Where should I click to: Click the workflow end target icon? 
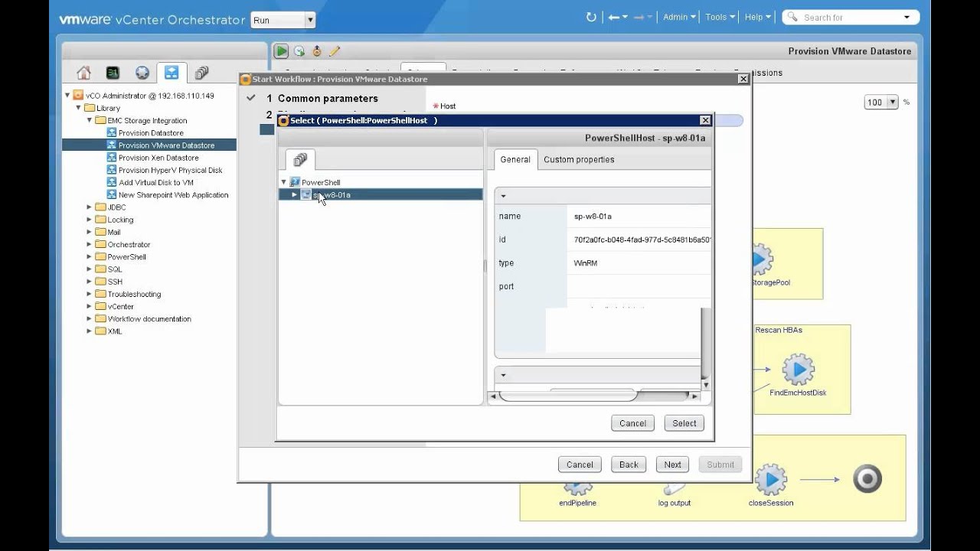tap(867, 479)
